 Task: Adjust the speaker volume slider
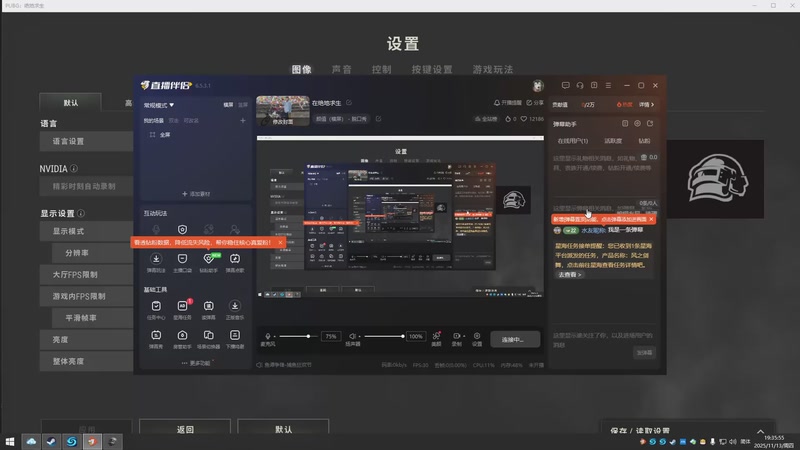pos(384,336)
